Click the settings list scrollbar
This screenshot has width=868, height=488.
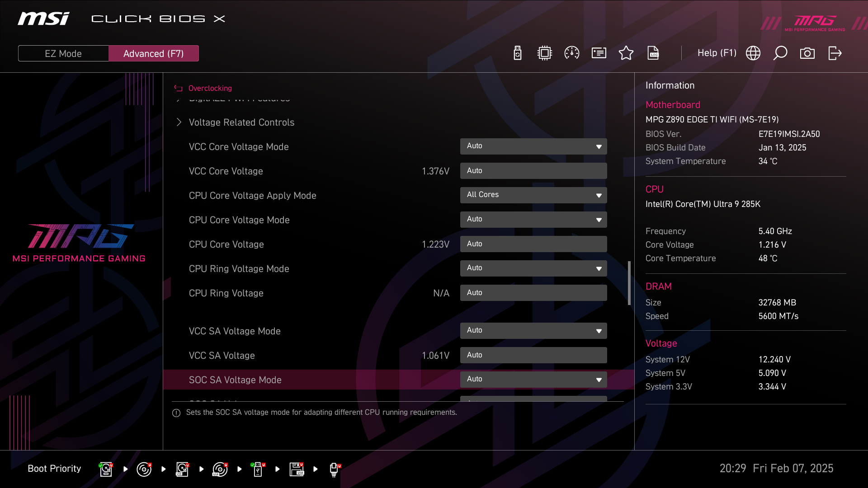click(629, 283)
